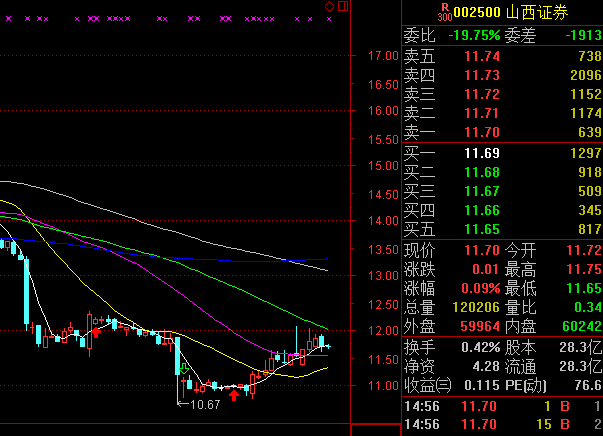Click the 现价 value 11.70
The image size is (603, 436).
pos(482,251)
